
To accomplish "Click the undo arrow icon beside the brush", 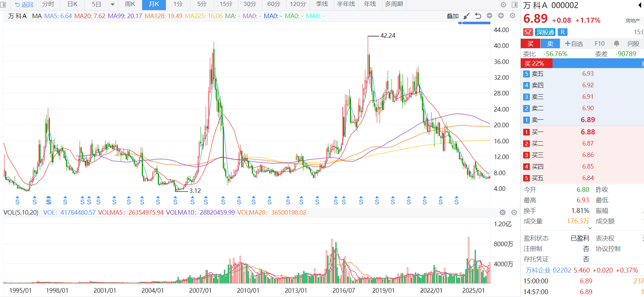I will coord(478,16).
